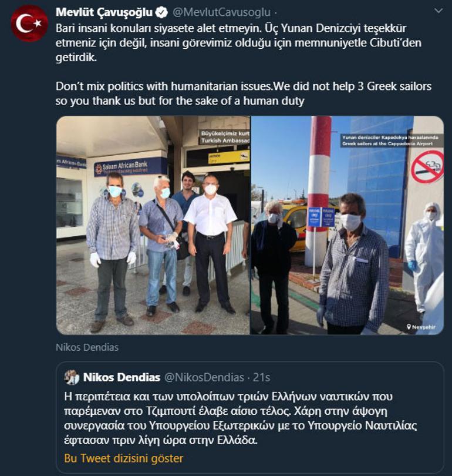Viewport: 452px width, 476px height.
Task: Open Mevlüt Çavuşoğlu's Turkish flag avatar
Action: (x=29, y=24)
